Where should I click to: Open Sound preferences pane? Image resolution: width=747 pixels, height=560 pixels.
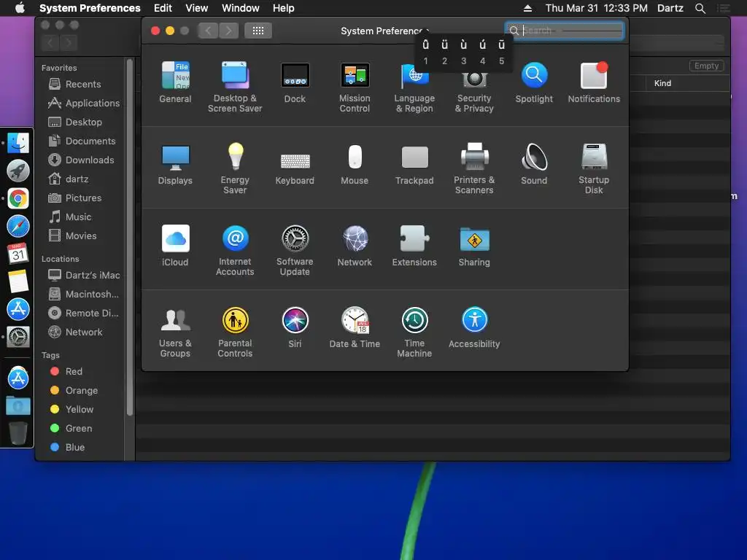534,164
